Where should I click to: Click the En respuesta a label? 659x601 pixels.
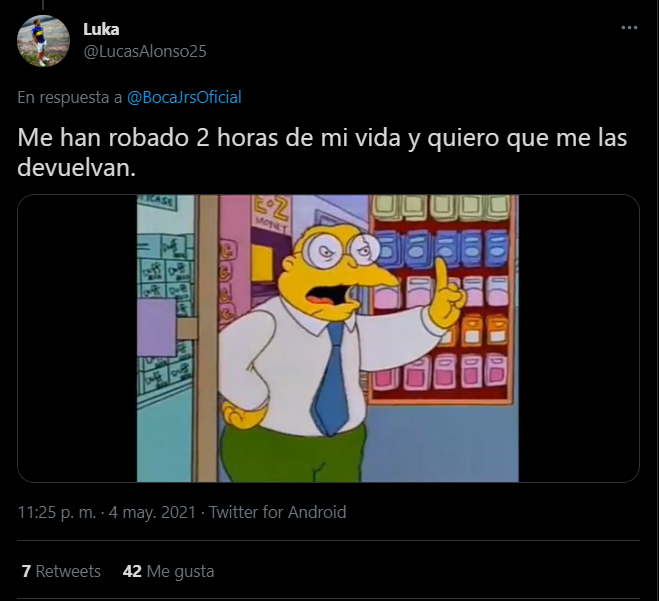click(x=70, y=97)
